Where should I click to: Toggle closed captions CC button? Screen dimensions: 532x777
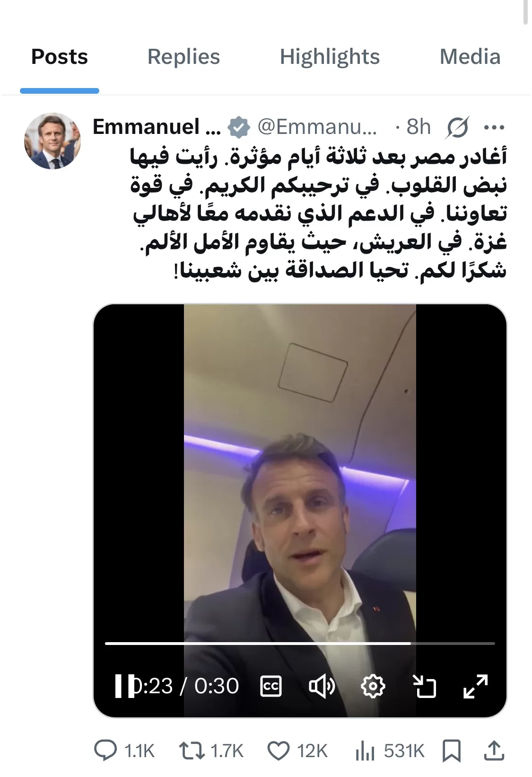(271, 686)
